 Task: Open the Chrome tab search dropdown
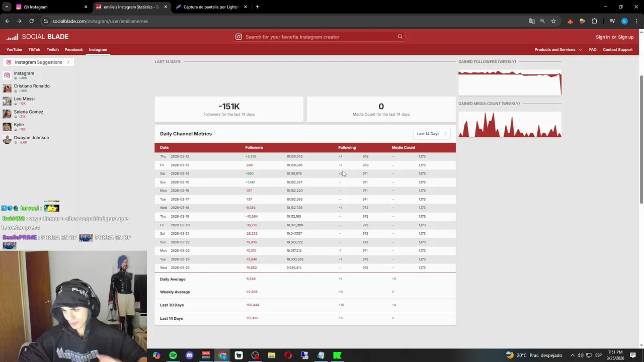pyautogui.click(x=7, y=7)
